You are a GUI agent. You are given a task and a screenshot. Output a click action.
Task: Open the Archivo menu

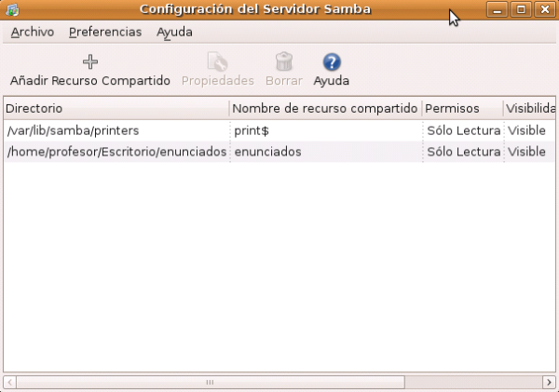click(33, 32)
